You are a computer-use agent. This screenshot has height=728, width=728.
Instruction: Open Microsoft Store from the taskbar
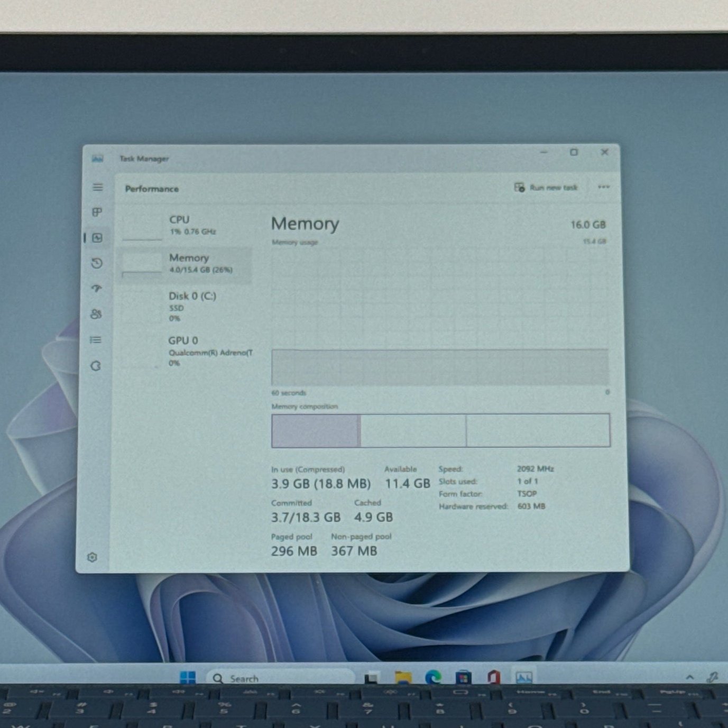click(x=463, y=677)
